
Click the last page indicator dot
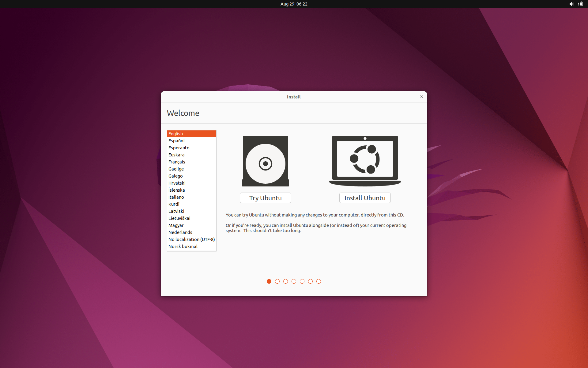318,281
